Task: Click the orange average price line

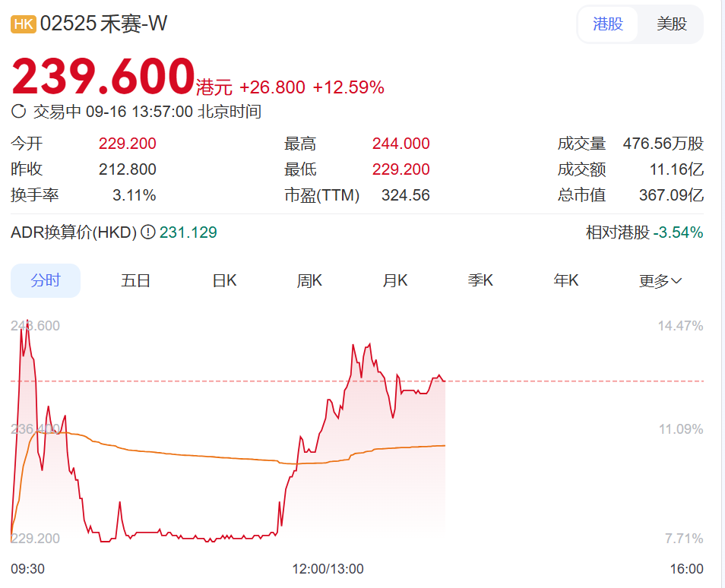Action: [190, 455]
